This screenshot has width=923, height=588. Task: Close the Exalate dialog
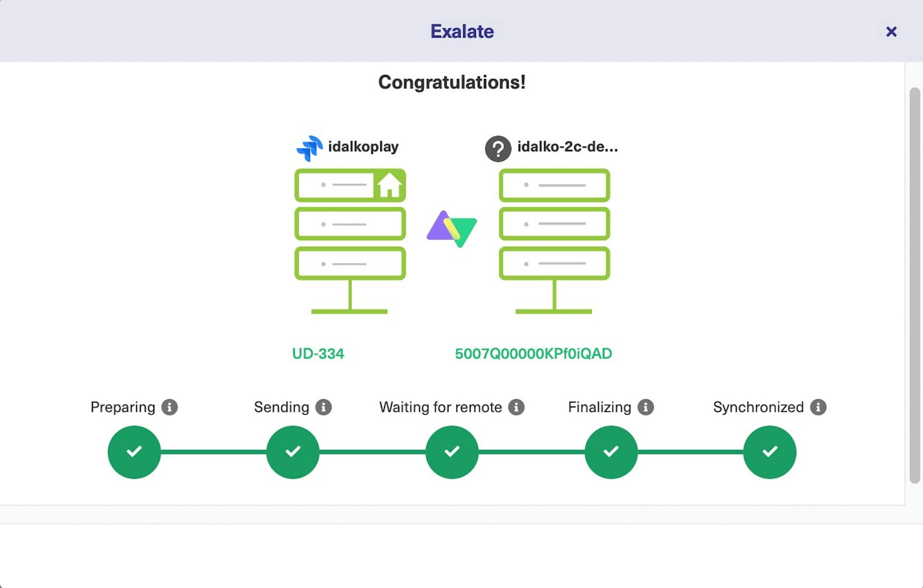(892, 31)
